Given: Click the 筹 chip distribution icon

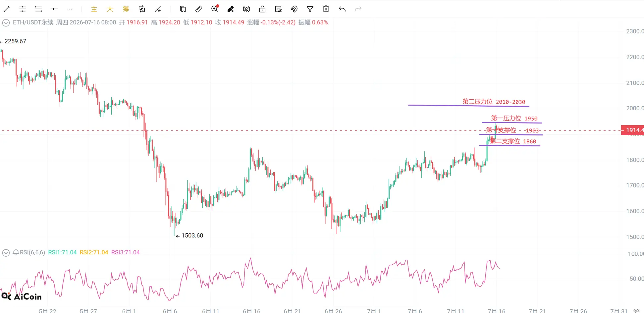Looking at the screenshot, I should pos(126,9).
